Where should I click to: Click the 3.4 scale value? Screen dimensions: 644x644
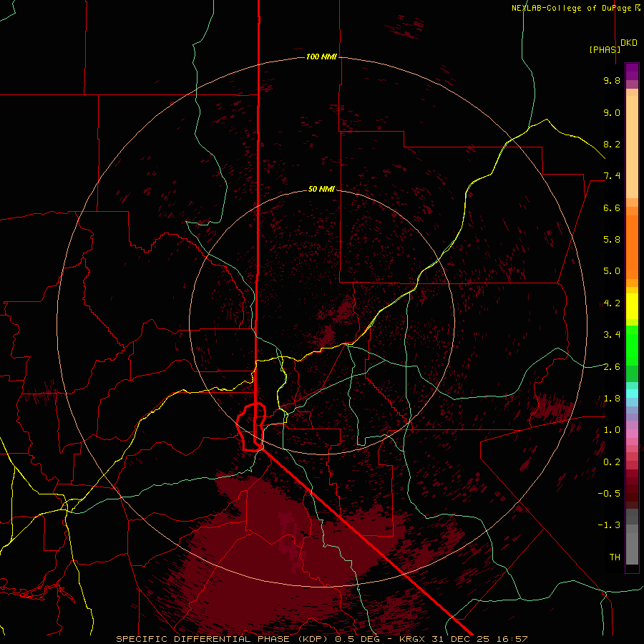click(612, 335)
